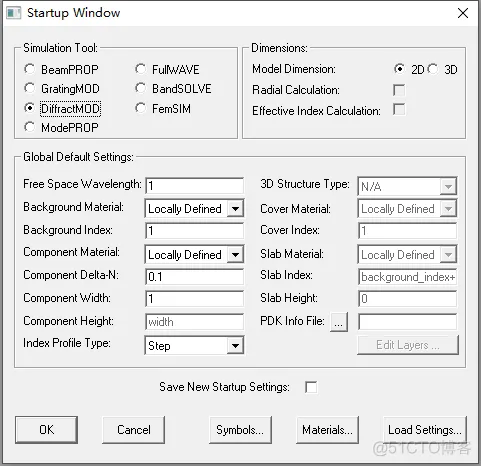Open the Symbols dialog
Viewport: 481px width, 466px height.
pos(240,430)
